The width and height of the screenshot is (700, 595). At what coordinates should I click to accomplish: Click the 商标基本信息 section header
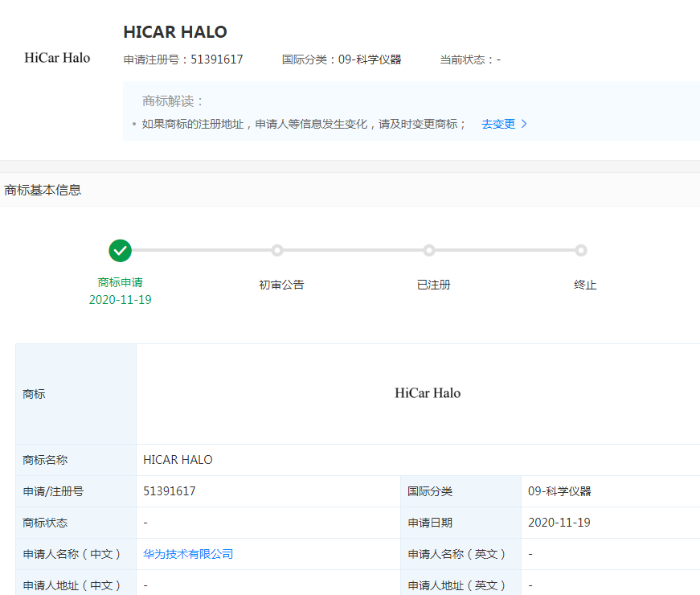[43, 190]
